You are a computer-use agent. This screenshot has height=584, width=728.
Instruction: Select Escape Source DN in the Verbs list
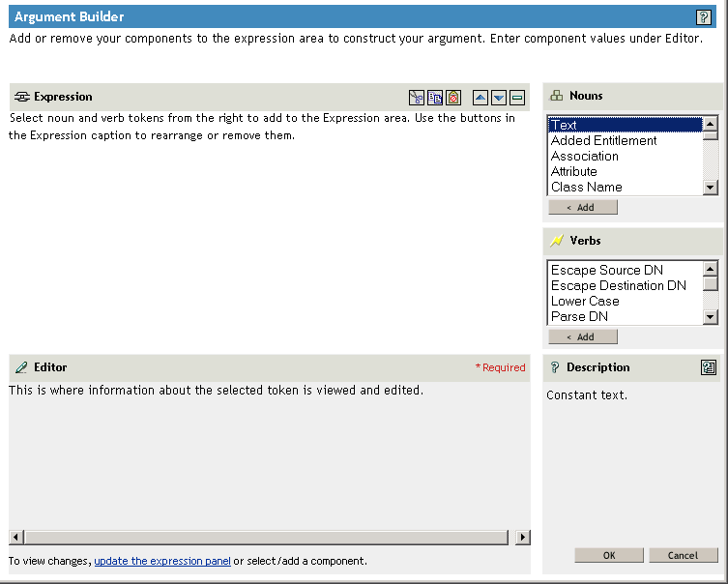coord(625,270)
